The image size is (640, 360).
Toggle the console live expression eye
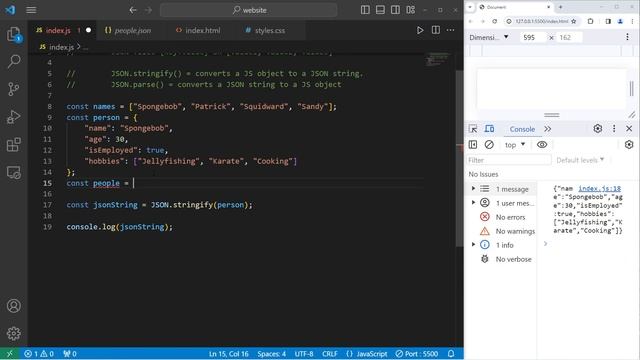coord(542,144)
